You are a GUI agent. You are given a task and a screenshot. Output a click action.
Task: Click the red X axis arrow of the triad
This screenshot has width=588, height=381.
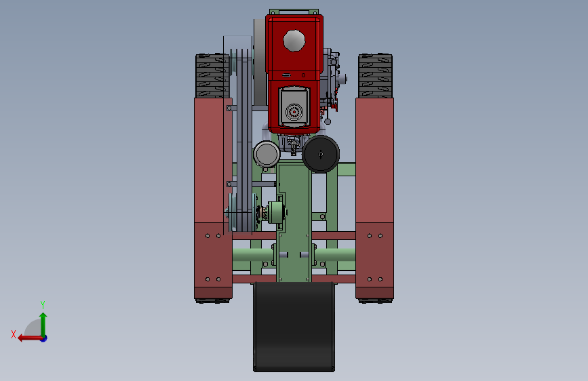[x=30, y=338]
